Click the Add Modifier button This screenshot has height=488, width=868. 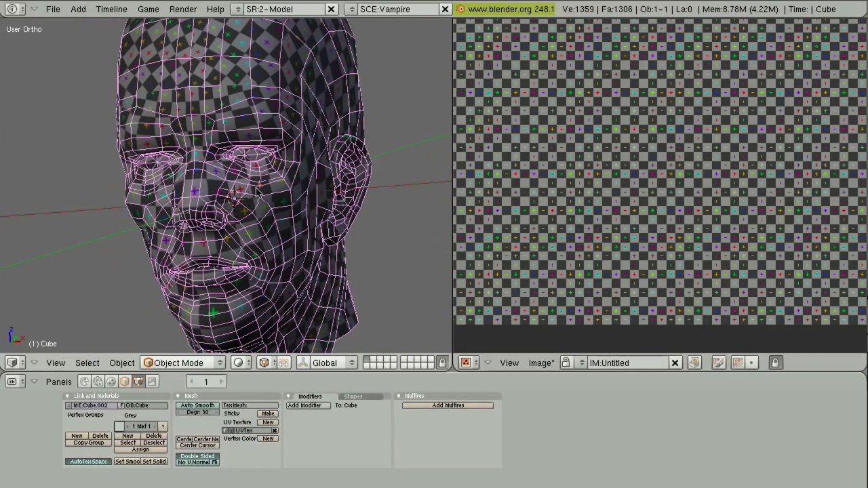(x=308, y=405)
